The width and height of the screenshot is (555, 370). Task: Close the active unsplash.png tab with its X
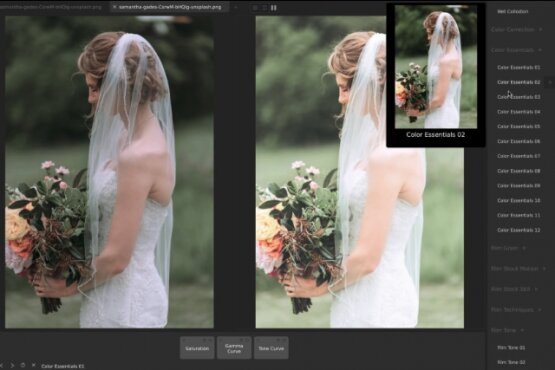[x=115, y=7]
